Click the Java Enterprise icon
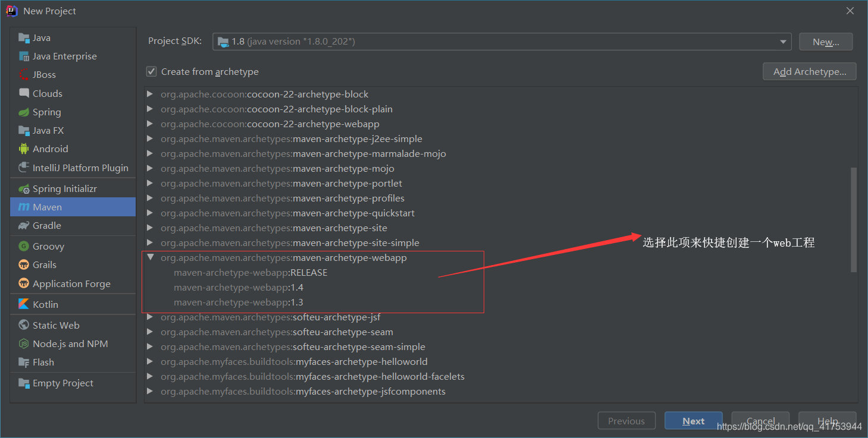Image resolution: width=868 pixels, height=438 pixels. tap(24, 56)
